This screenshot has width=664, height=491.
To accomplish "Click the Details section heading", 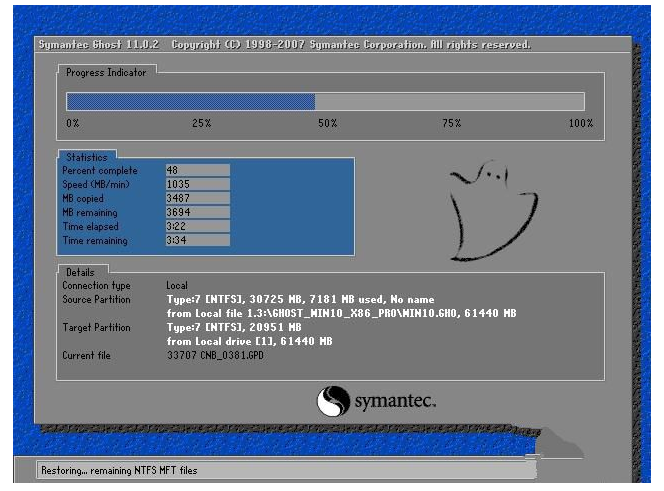I will (80, 272).
